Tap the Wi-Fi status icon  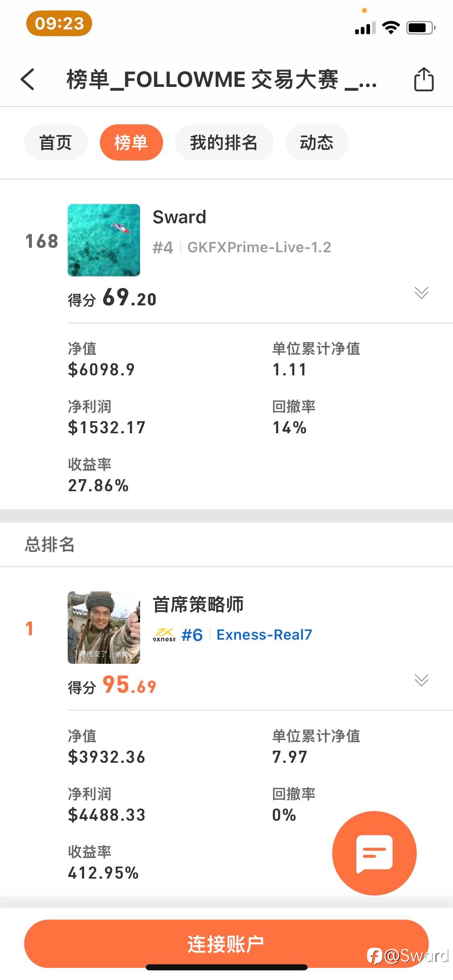(x=391, y=27)
